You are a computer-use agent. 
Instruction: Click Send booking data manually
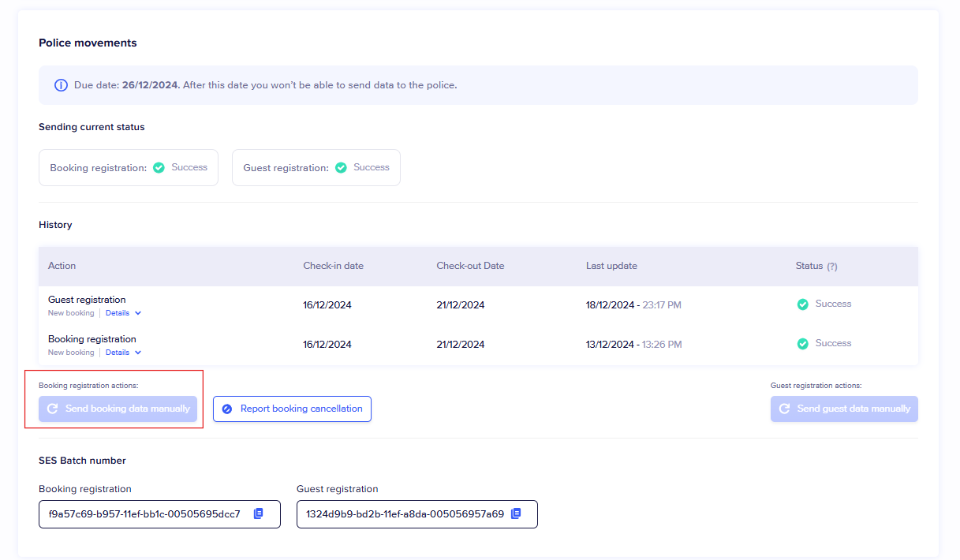118,409
